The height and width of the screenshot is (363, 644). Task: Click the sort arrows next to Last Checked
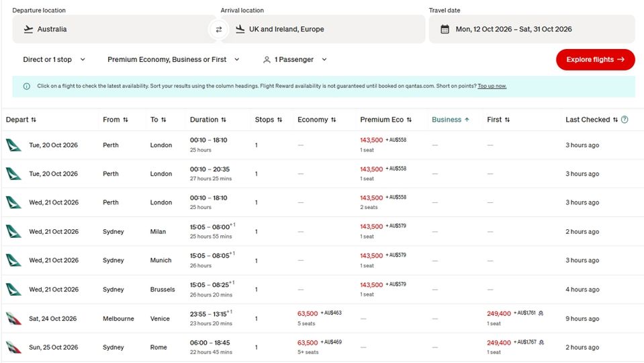[x=615, y=120]
